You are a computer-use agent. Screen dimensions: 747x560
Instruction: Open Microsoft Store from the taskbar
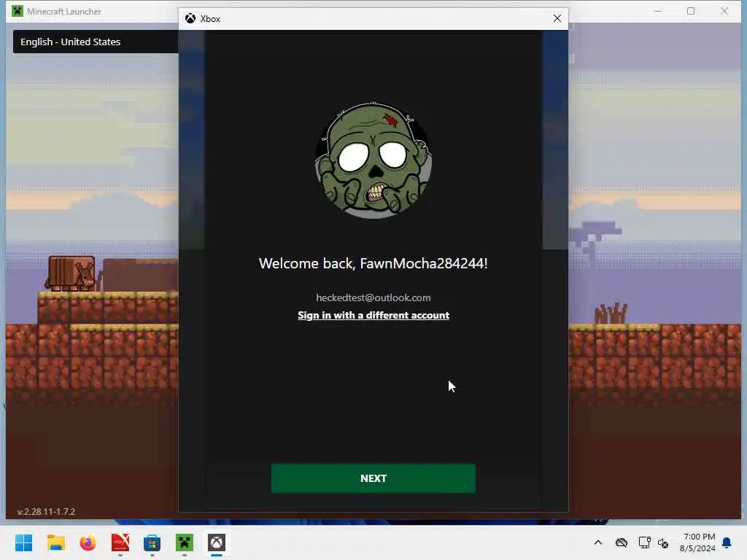[152, 542]
